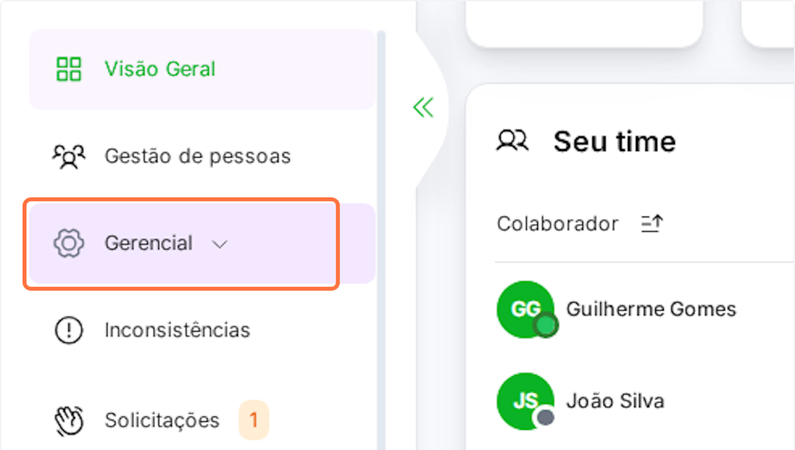795x450 pixels.
Task: Open the Solicitações menu item
Action: click(x=161, y=420)
